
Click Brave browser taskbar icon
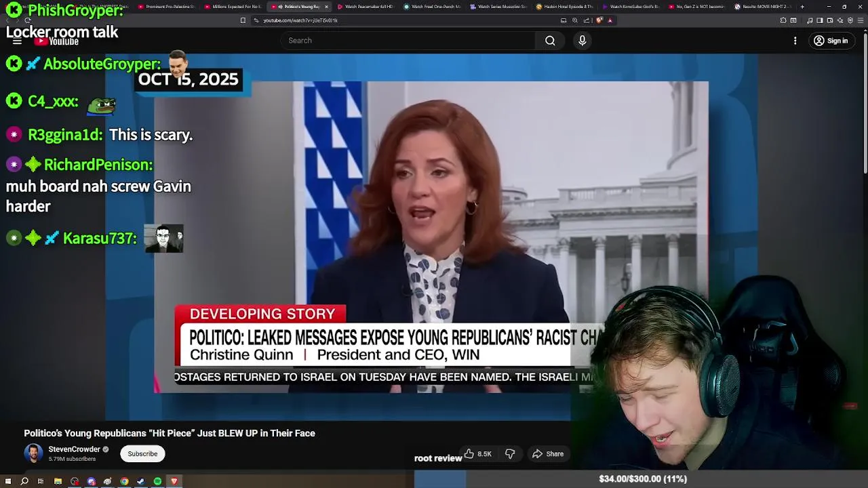tap(174, 481)
